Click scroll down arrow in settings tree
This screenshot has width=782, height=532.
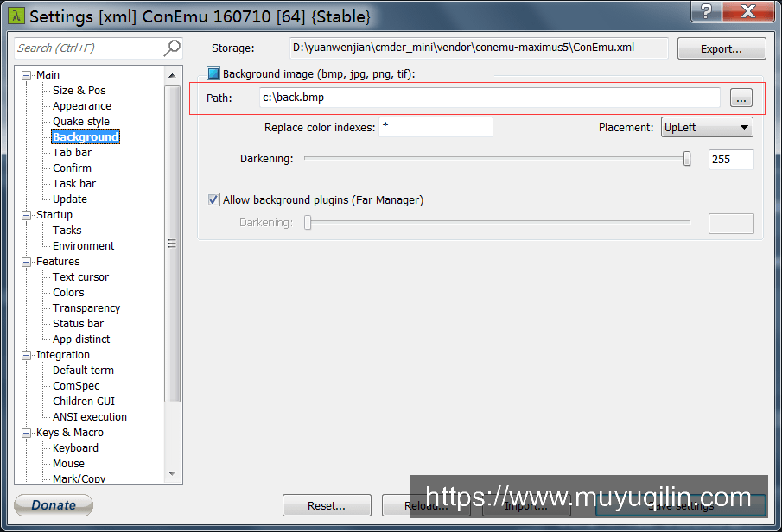point(172,473)
